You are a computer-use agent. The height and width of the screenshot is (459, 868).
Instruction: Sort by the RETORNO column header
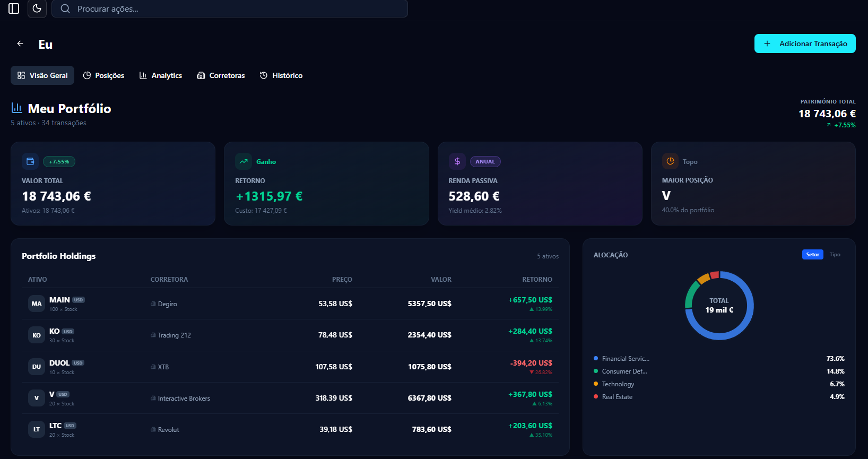[537, 280]
